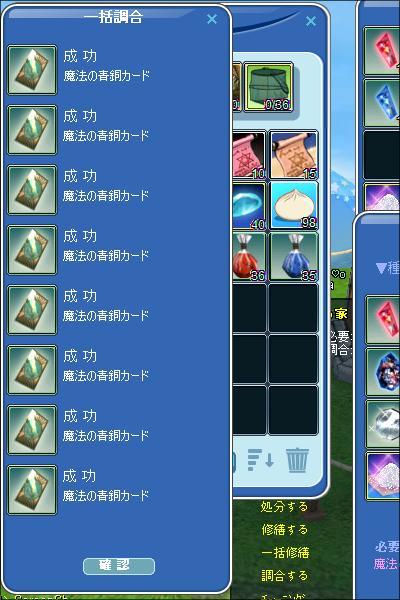The width and height of the screenshot is (400, 600).
Task: Select the blue crystal card in the right panel
Action: (382, 103)
